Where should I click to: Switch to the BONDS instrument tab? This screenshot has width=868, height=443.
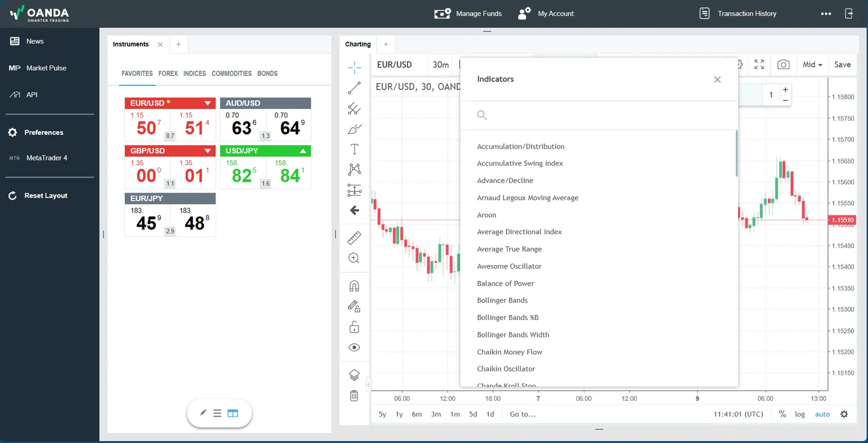[x=267, y=74]
